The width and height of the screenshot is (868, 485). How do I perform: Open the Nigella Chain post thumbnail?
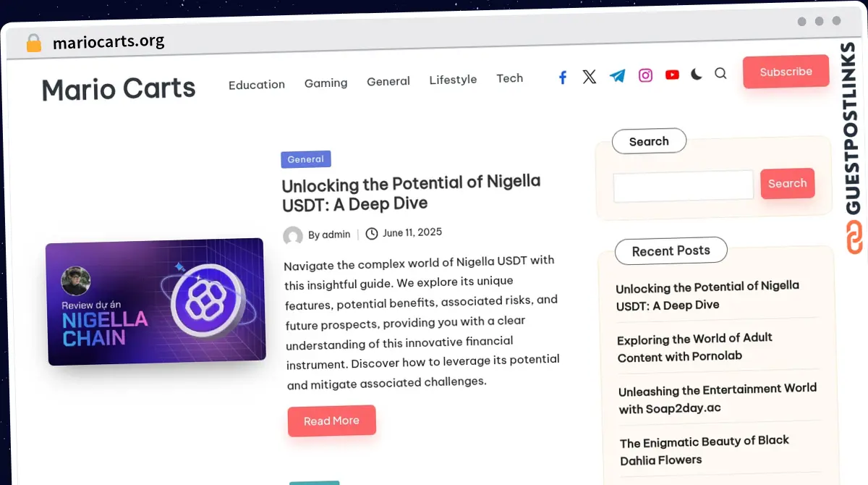(x=156, y=302)
